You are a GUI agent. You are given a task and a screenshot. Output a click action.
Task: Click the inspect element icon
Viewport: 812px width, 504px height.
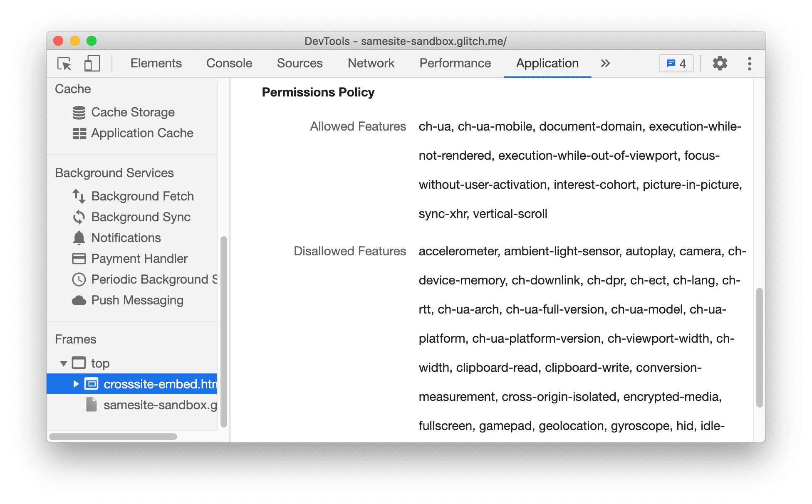[63, 64]
